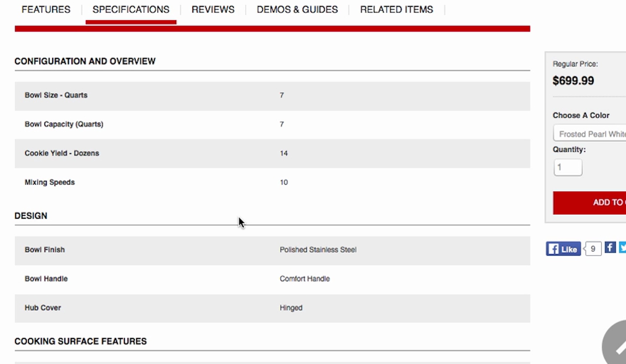The height and width of the screenshot is (364, 626).
Task: Click the Cooking Surface Features heading
Action: click(x=80, y=341)
